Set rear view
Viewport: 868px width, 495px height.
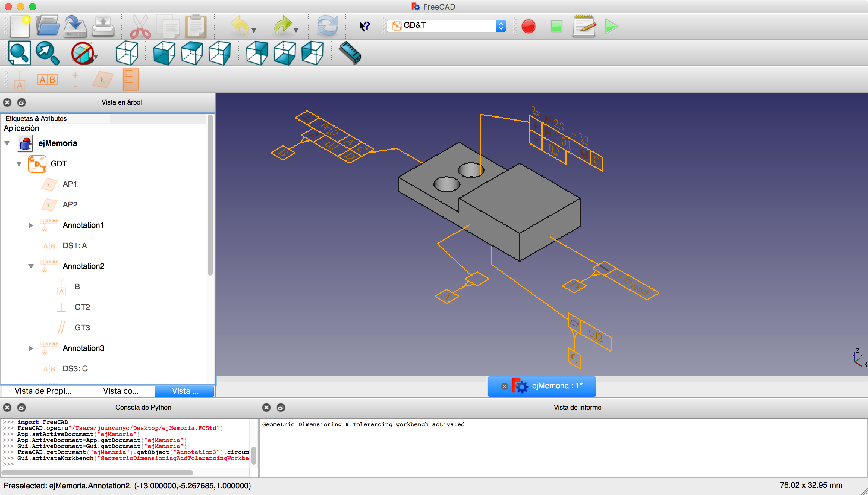tap(257, 53)
